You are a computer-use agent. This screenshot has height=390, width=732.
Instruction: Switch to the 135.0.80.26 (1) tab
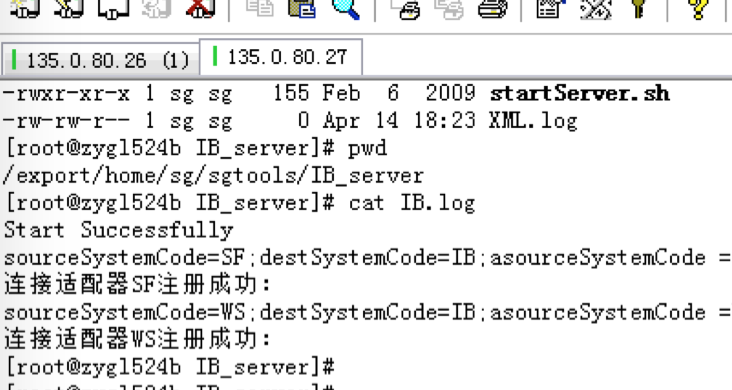[x=101, y=60]
